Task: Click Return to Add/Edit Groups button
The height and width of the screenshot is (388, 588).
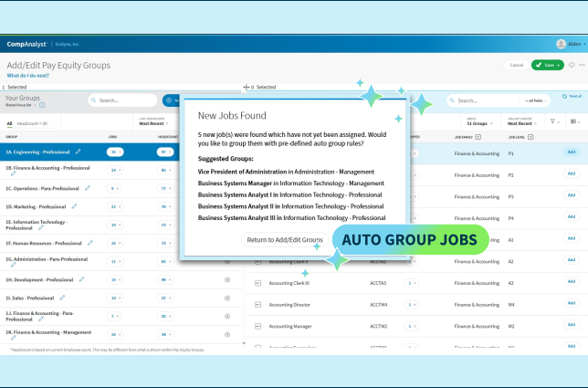Action: tap(284, 239)
